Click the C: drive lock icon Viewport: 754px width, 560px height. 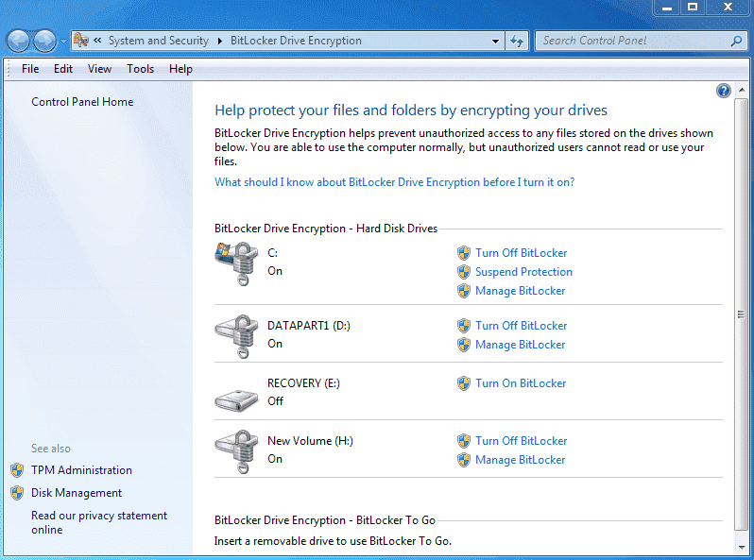tap(237, 263)
